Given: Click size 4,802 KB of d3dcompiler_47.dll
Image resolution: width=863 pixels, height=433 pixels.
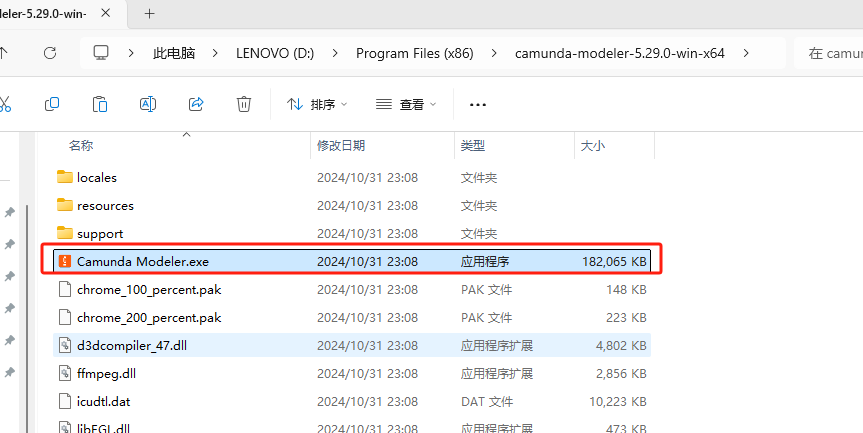Looking at the screenshot, I should (x=621, y=346).
